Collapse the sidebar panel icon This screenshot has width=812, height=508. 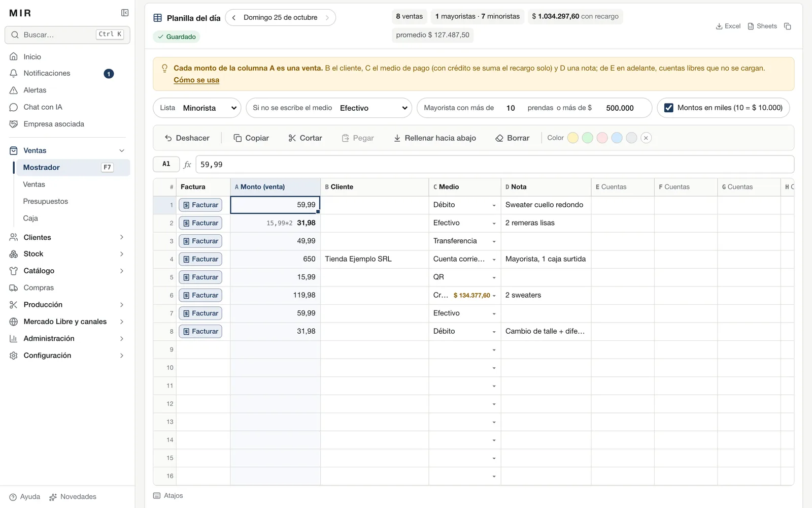[125, 13]
